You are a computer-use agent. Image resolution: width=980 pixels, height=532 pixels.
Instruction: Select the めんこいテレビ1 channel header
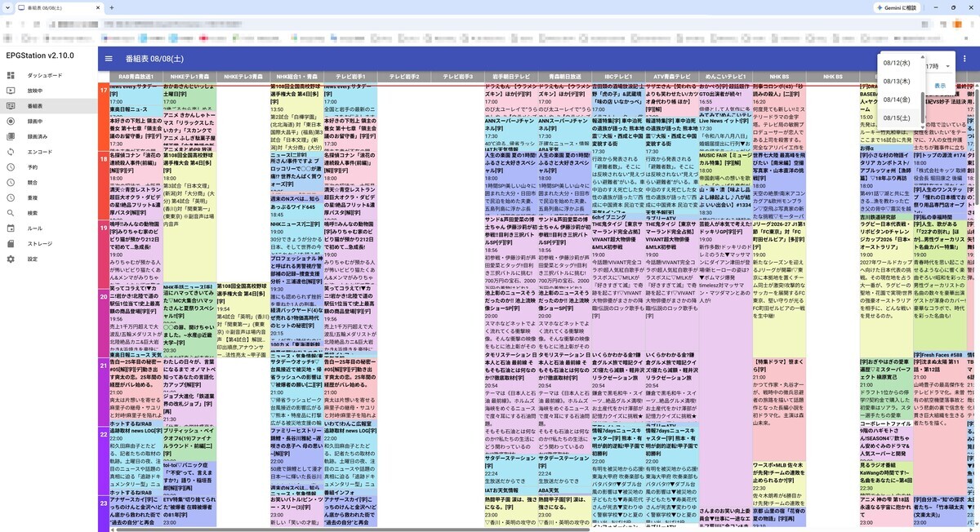pyautogui.click(x=724, y=77)
